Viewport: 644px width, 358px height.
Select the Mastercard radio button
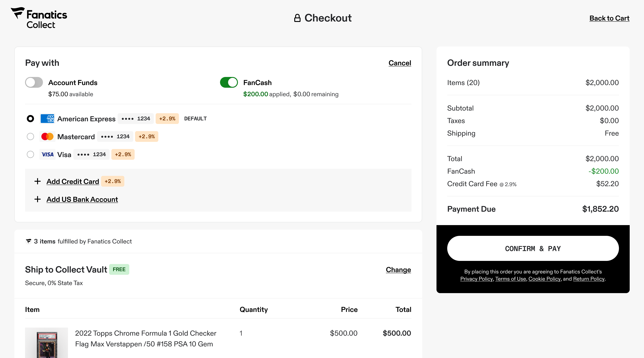30,136
